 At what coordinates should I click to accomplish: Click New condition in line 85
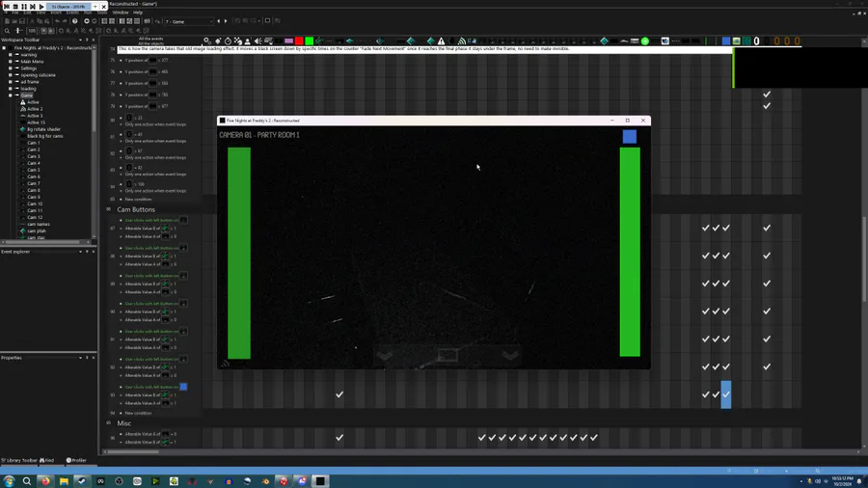click(x=138, y=200)
